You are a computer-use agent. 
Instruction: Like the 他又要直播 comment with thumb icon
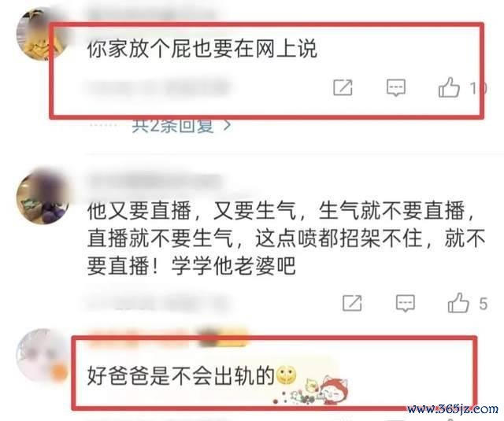[458, 303]
